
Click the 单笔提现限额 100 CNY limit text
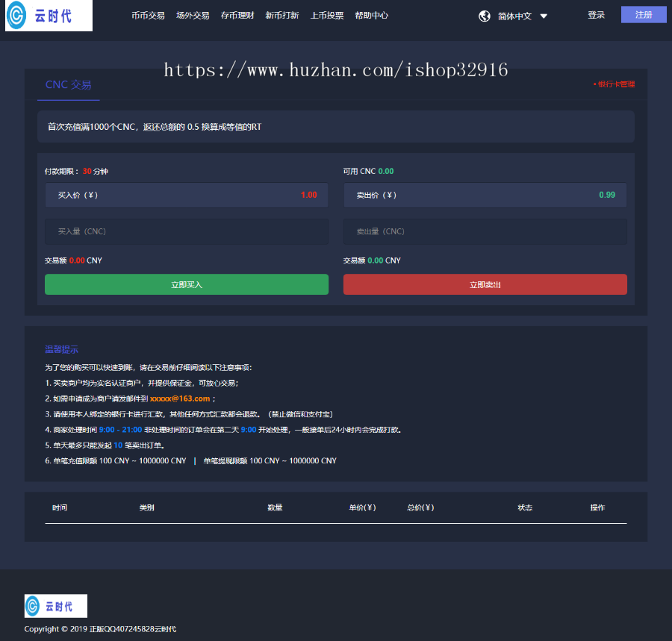270,460
